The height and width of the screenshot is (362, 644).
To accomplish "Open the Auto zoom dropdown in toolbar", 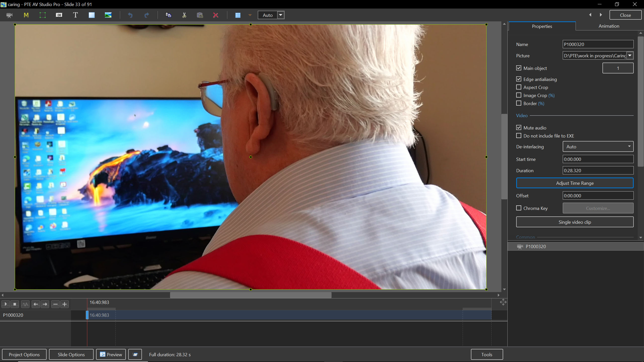I will 281,15.
